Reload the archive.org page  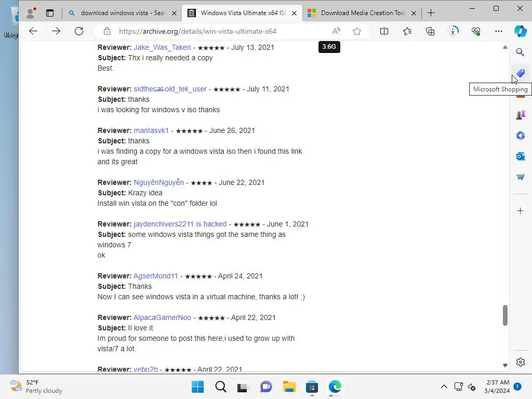pyautogui.click(x=79, y=31)
